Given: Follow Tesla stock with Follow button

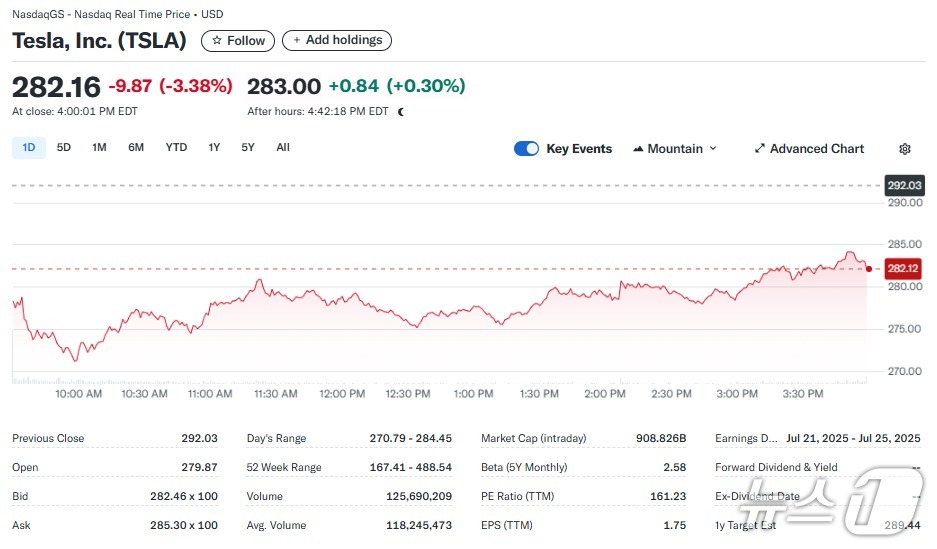Looking at the screenshot, I should 238,41.
